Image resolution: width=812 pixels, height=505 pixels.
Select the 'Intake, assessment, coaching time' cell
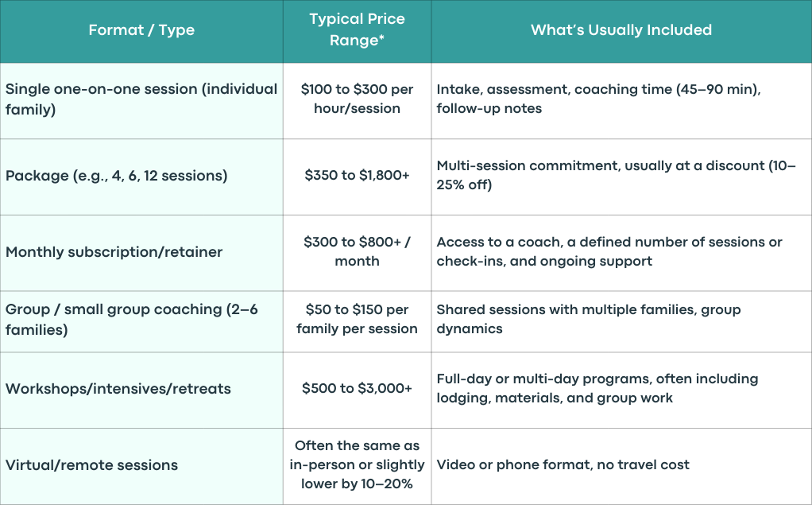point(621,101)
